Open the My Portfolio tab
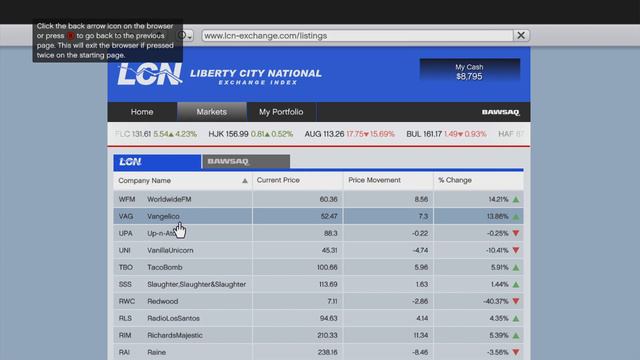Image resolution: width=640 pixels, height=360 pixels. pyautogui.click(x=281, y=112)
